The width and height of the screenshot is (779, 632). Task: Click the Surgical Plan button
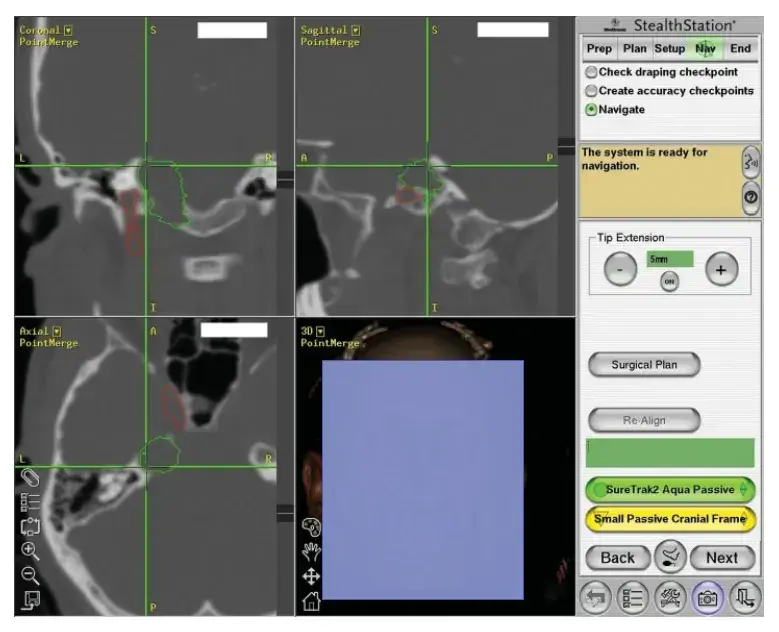[644, 365]
